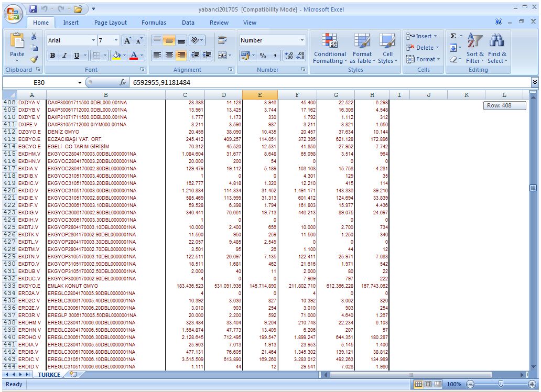Open Microsoft Excel Help
This screenshot has height=392, width=541.
click(x=499, y=21)
